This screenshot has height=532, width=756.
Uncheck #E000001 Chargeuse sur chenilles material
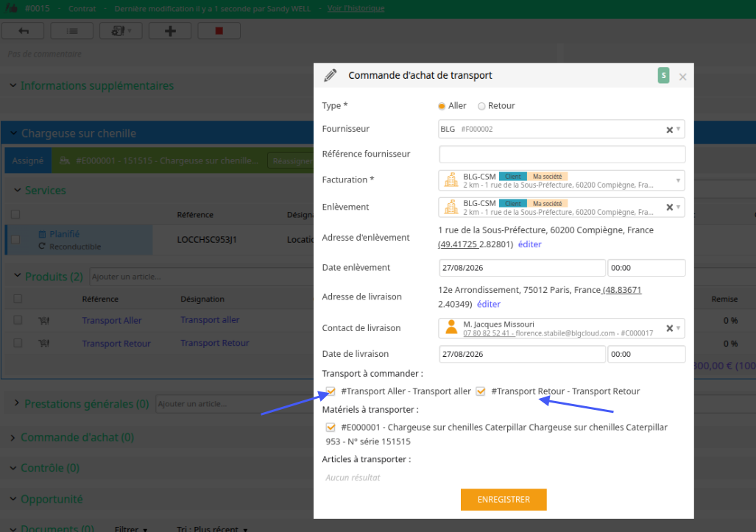(x=331, y=428)
